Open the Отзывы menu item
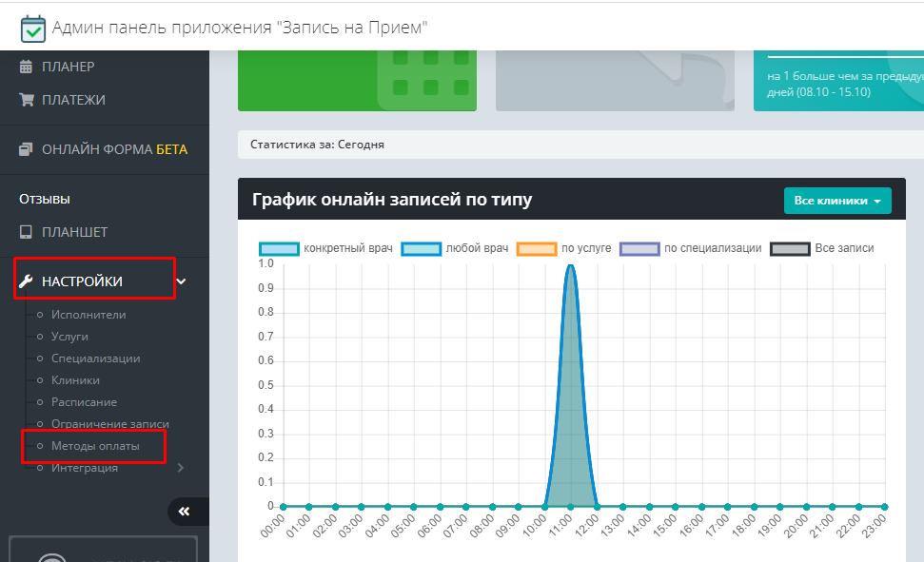Image resolution: width=924 pixels, height=562 pixels. click(45, 199)
